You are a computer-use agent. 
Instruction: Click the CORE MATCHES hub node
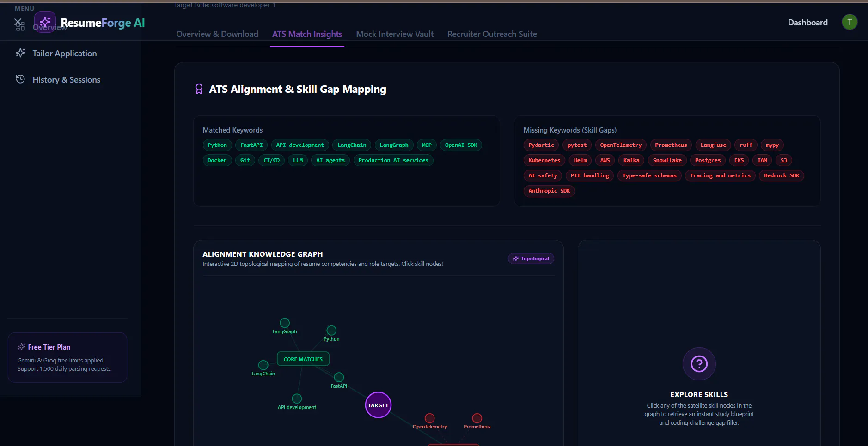click(x=303, y=359)
